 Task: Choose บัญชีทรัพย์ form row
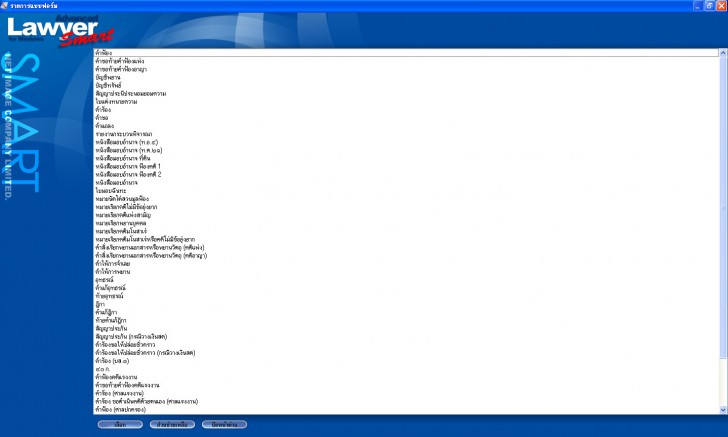[406, 85]
